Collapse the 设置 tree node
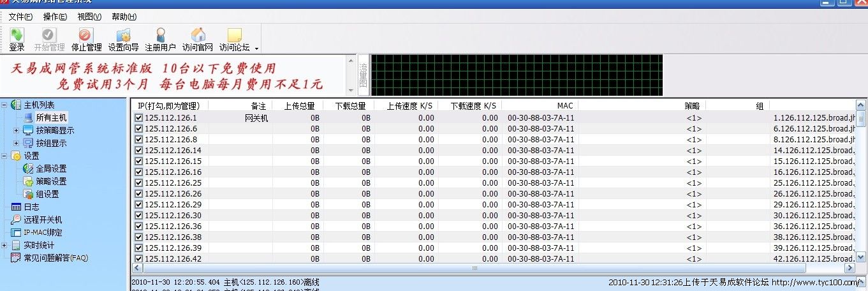Screen dimensions: 868x291 point(5,156)
